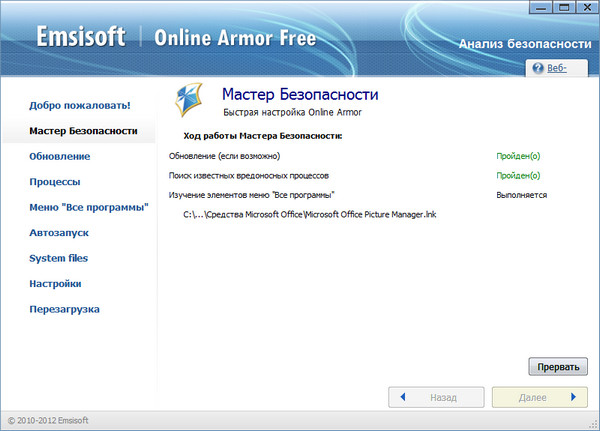Click the blue help question mark icon
Screen dimensions: 600x431
[538, 69]
